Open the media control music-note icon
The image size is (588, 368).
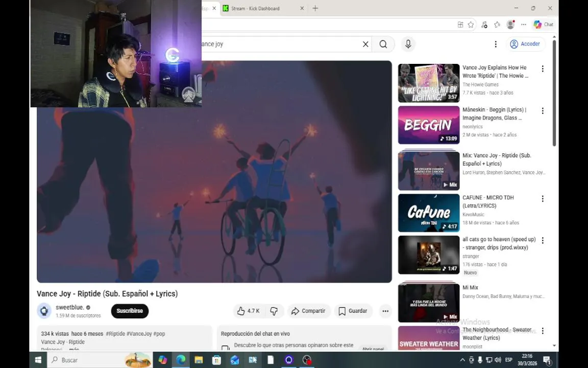484,25
